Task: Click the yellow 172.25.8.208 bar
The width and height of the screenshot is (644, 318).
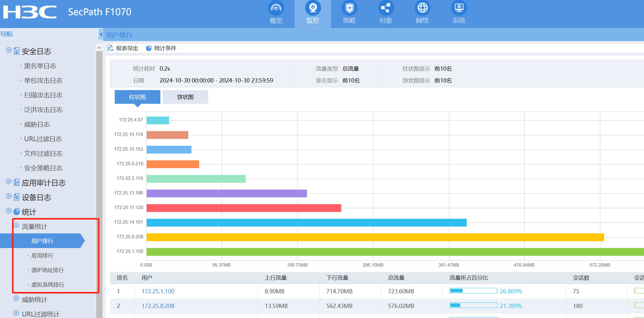Action: pos(375,237)
